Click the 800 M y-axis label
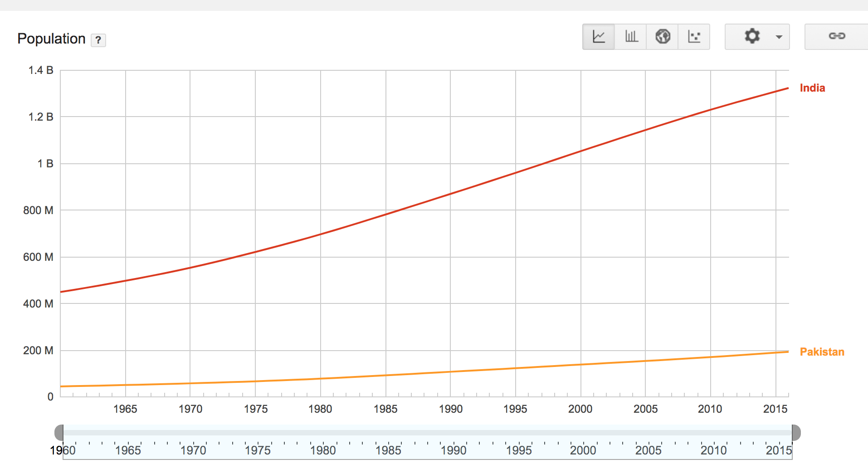 point(38,210)
